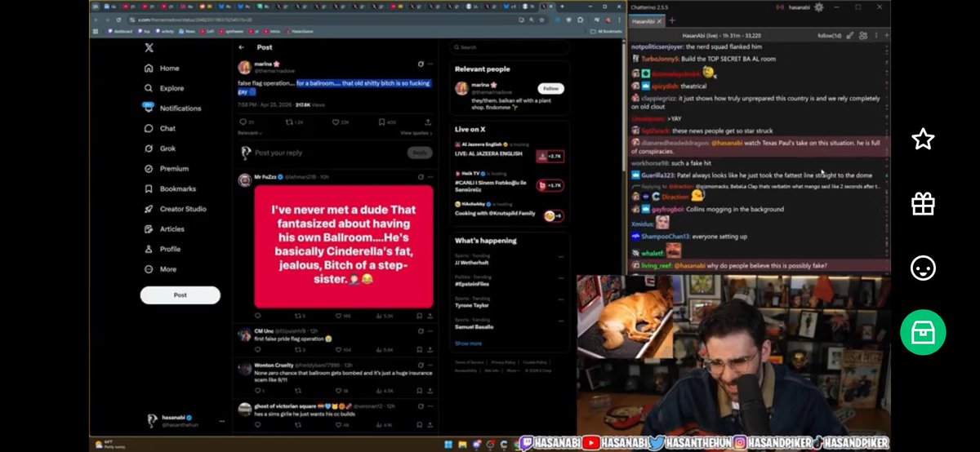The height and width of the screenshot is (452, 980).
Task: Click the X logo above the sidebar
Action: (149, 47)
